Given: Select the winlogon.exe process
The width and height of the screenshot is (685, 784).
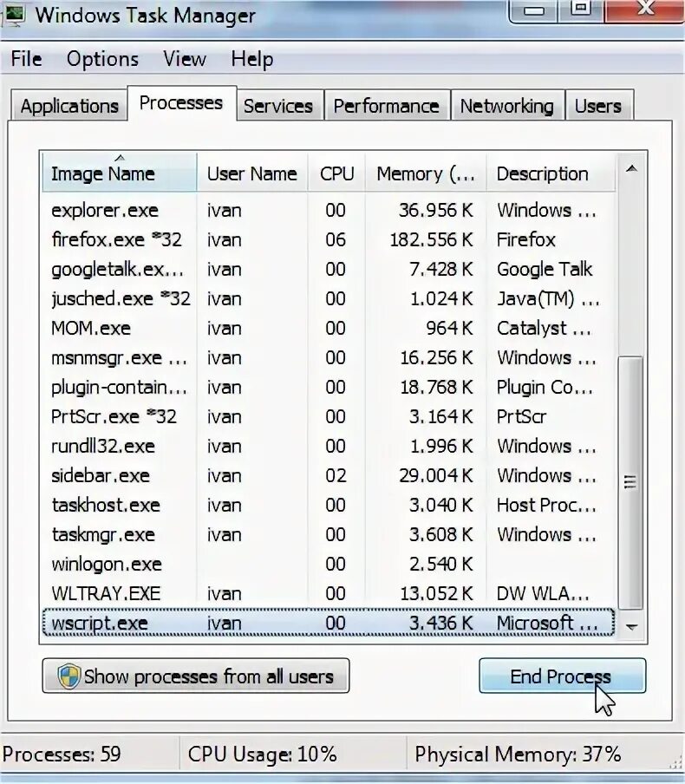Looking at the screenshot, I should pos(329,564).
